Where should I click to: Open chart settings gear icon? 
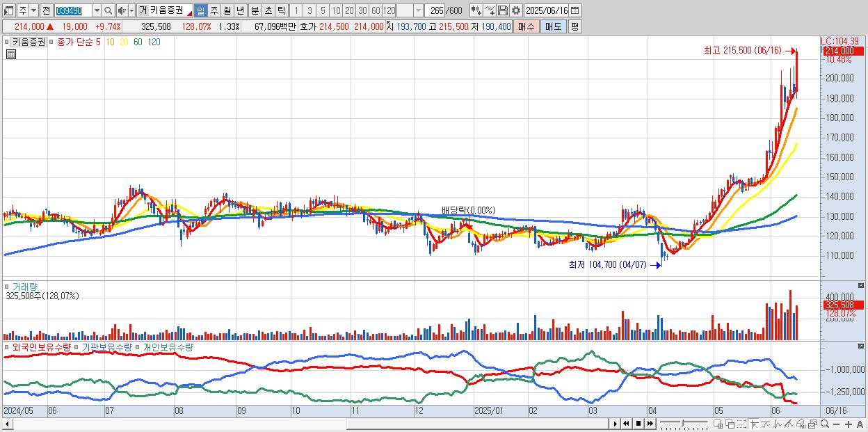pyautogui.click(x=516, y=10)
